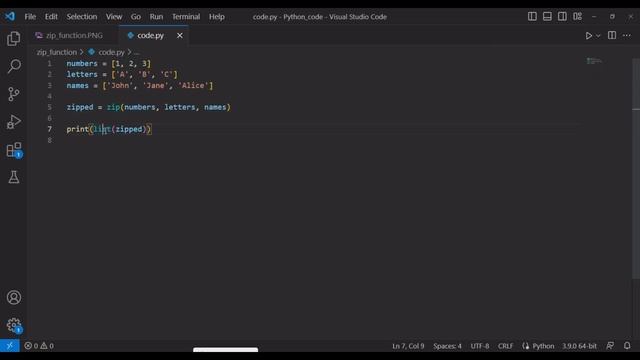The image size is (640, 360).
Task: Click the zip_function breadcrumb folder
Action: click(57, 52)
